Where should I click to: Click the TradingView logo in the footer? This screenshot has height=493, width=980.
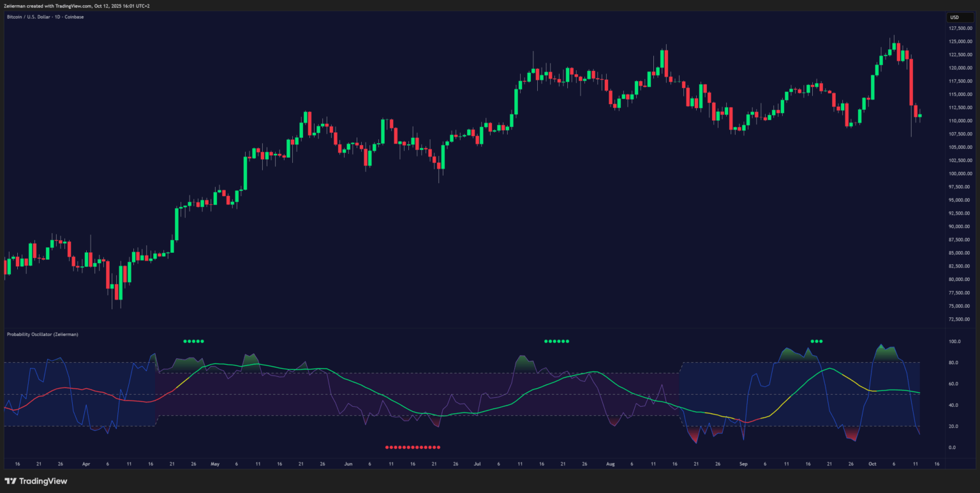tap(36, 481)
